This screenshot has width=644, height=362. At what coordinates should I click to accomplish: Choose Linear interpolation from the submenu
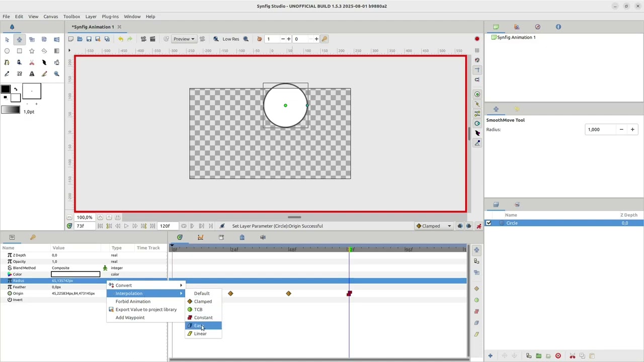coord(200,333)
